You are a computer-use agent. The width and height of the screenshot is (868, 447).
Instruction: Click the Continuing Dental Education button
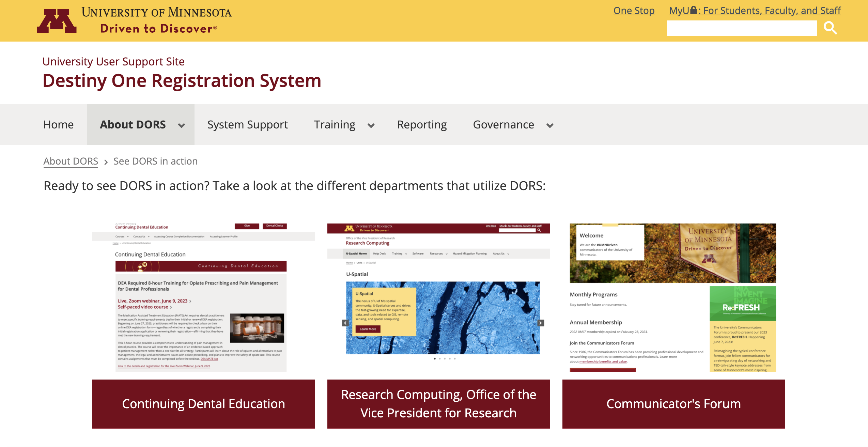(x=203, y=404)
